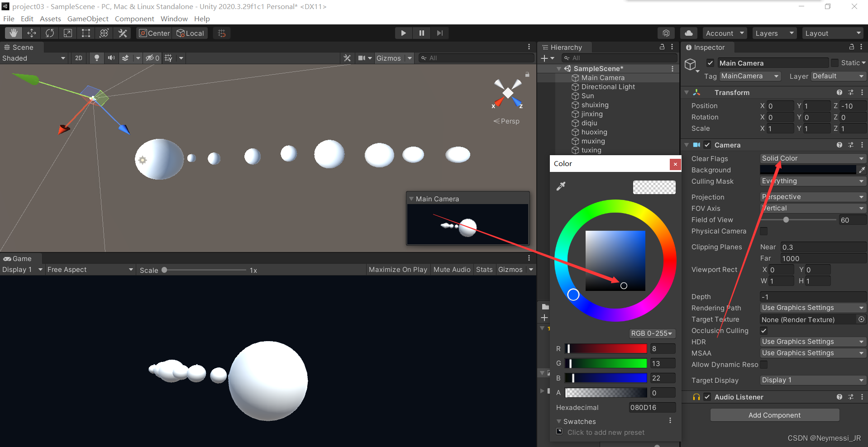This screenshot has height=447, width=868.
Task: Toggle Stats button in Game view
Action: pyautogui.click(x=484, y=270)
